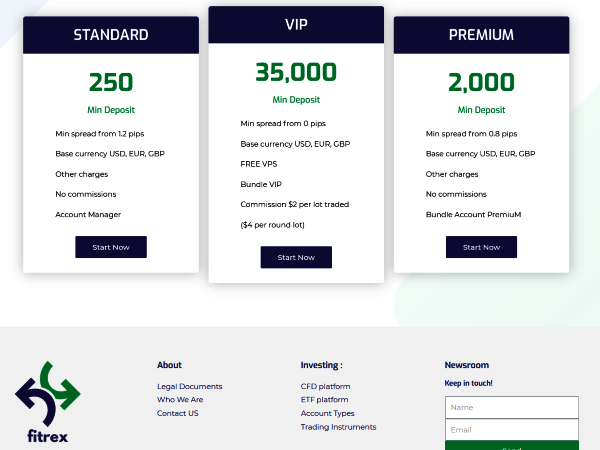Image resolution: width=600 pixels, height=450 pixels.
Task: Click the green Send button
Action: click(x=512, y=446)
